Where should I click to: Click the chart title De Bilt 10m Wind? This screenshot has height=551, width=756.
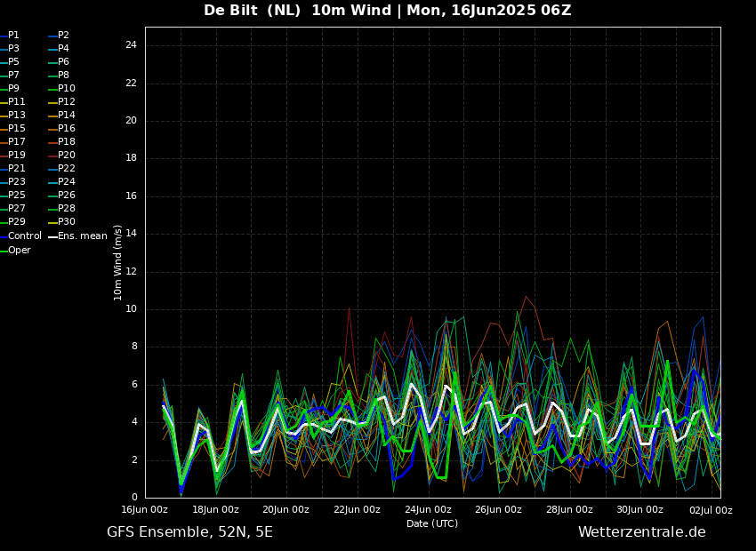point(387,11)
